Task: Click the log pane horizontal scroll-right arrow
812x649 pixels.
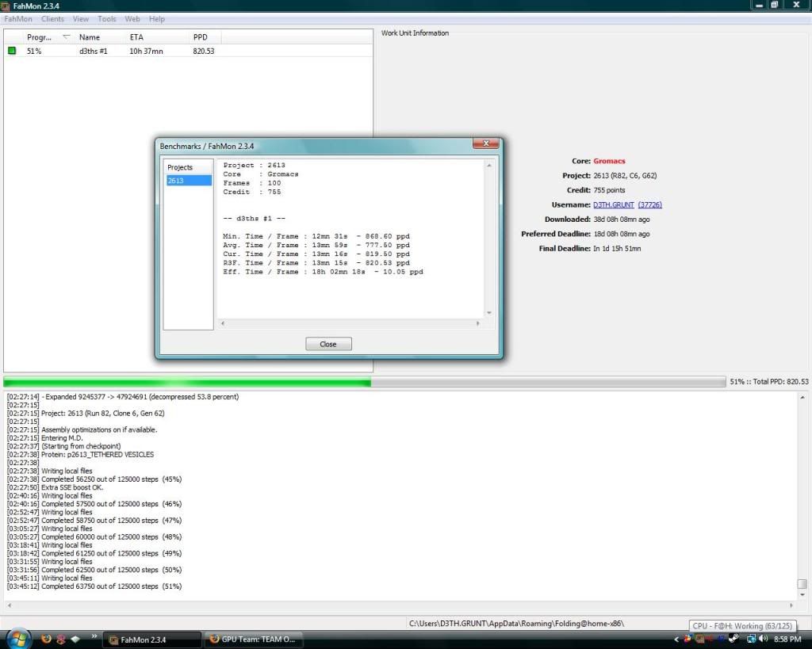Action: click(x=791, y=605)
